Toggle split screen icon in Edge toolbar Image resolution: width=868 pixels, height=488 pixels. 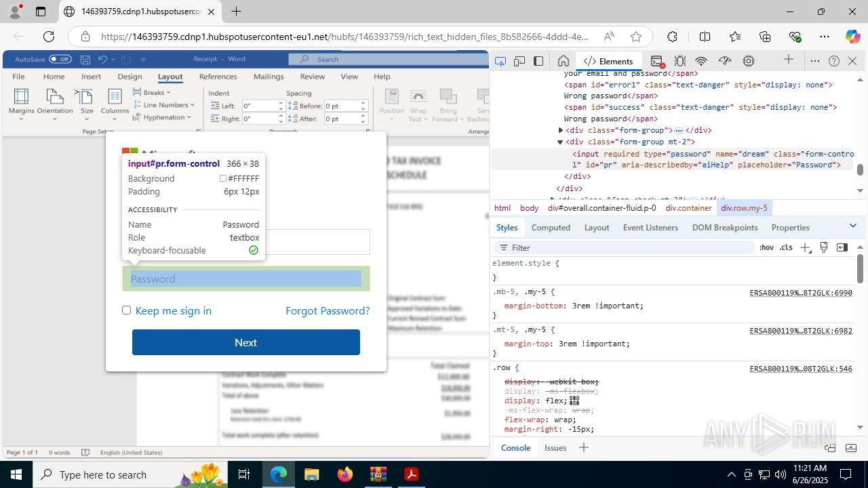click(x=705, y=37)
